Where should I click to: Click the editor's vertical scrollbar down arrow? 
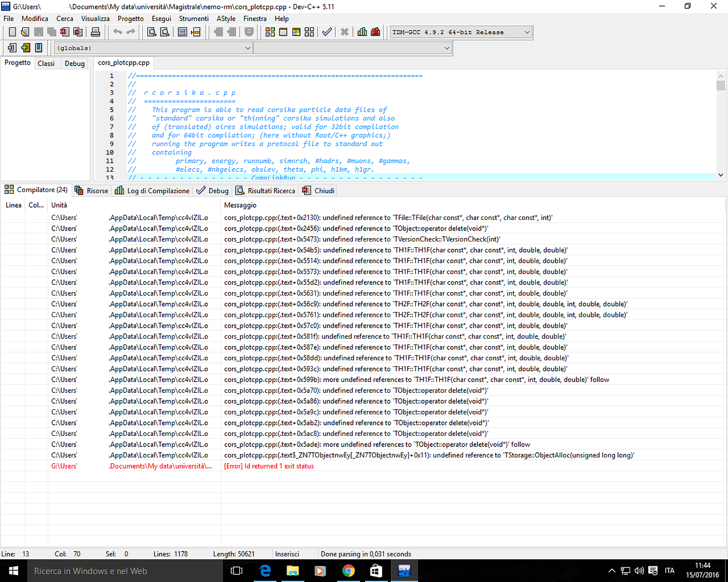tap(721, 175)
